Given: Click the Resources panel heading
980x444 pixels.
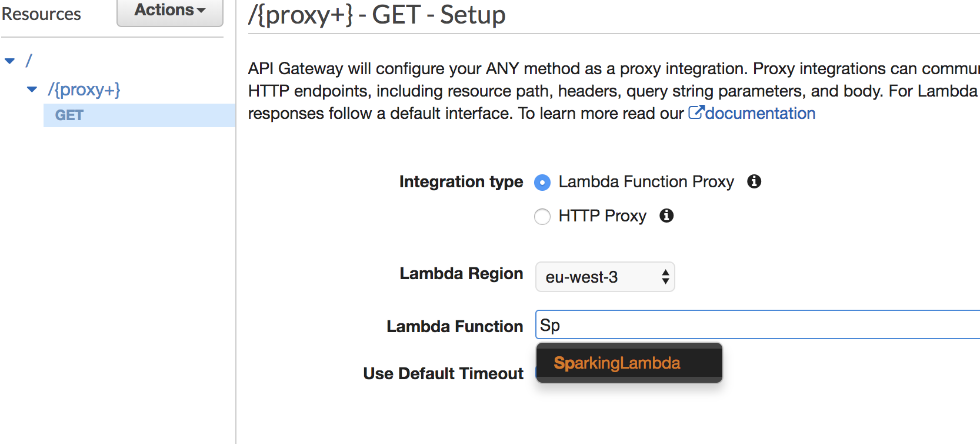Looking at the screenshot, I should coord(41,14).
